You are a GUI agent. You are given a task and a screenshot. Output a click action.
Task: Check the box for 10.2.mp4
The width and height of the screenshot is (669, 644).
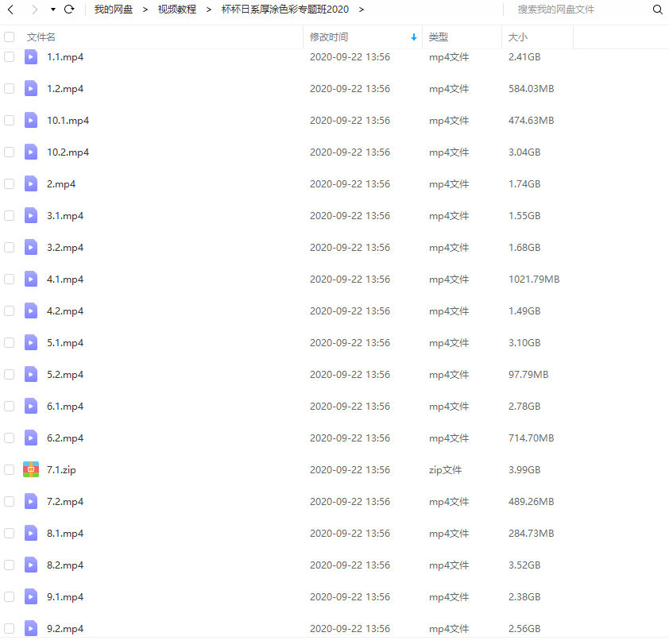[9, 152]
